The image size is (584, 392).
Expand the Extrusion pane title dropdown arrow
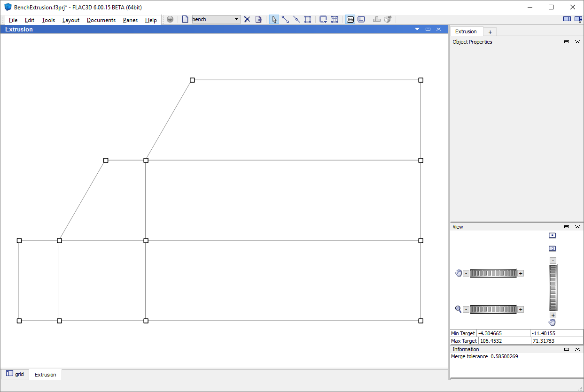point(417,29)
